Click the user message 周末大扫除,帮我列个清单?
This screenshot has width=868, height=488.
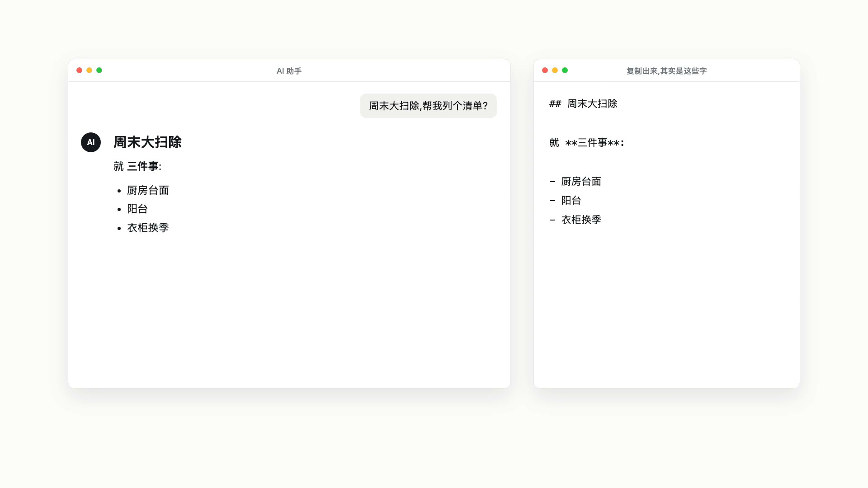click(428, 106)
